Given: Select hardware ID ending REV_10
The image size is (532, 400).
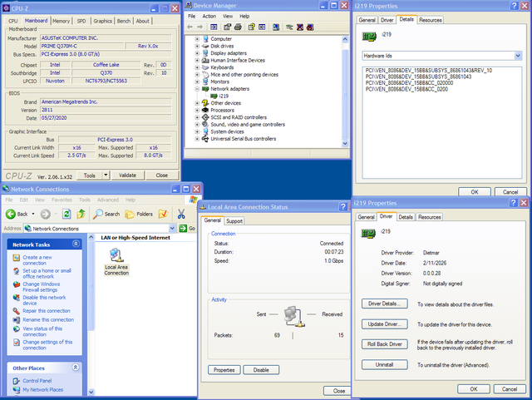Looking at the screenshot, I should (429, 71).
